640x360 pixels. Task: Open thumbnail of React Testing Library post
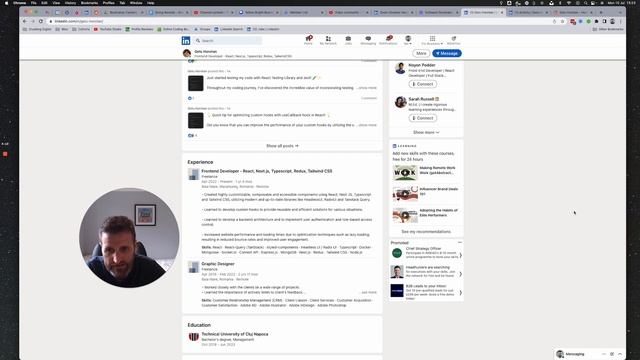[x=196, y=83]
